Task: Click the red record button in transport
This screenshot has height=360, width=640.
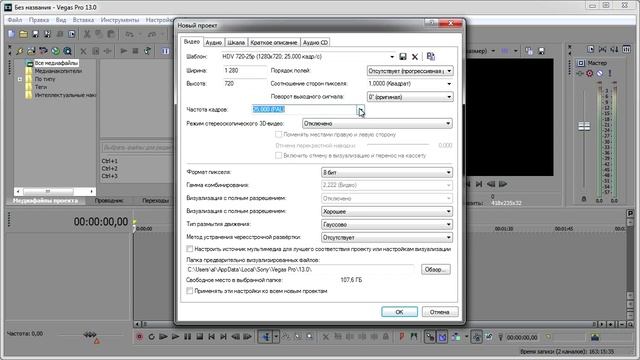Action: [x=140, y=337]
